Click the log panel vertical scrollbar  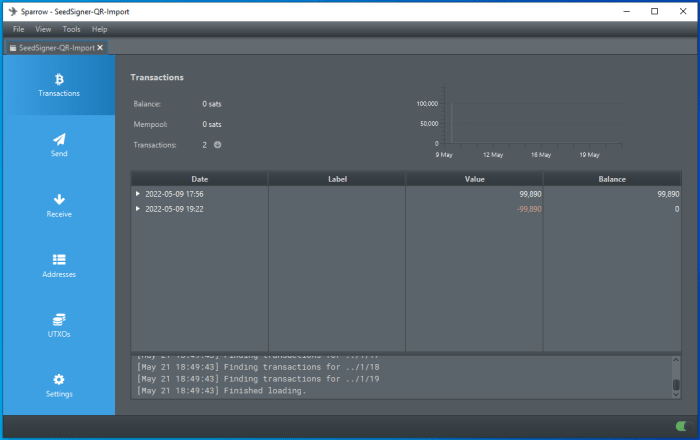point(676,383)
